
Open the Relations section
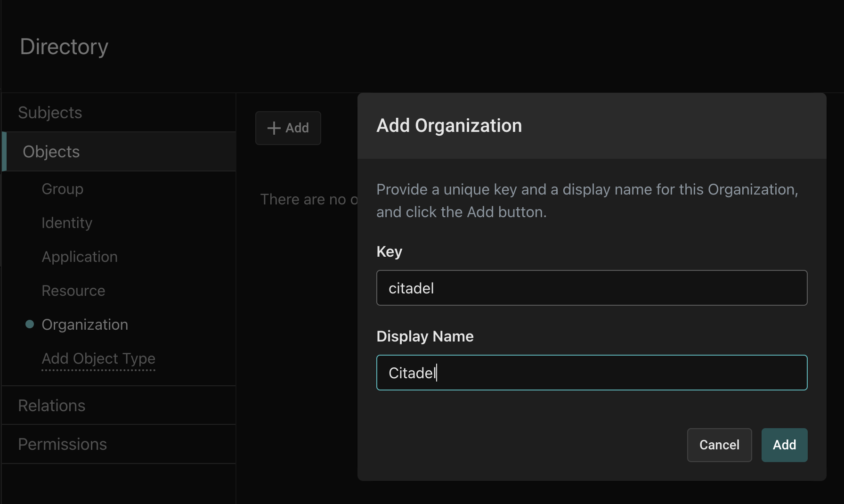[52, 406]
